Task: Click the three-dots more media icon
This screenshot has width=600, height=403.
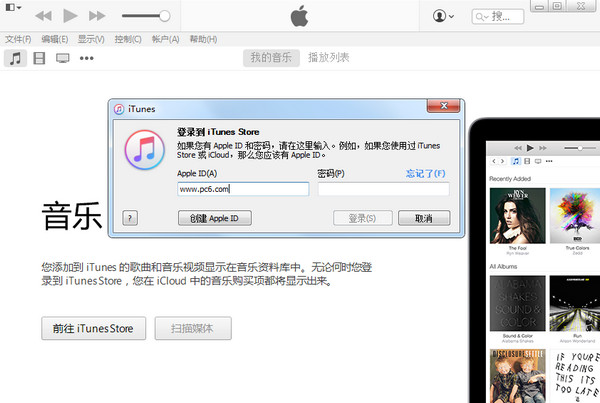Action: [x=87, y=58]
